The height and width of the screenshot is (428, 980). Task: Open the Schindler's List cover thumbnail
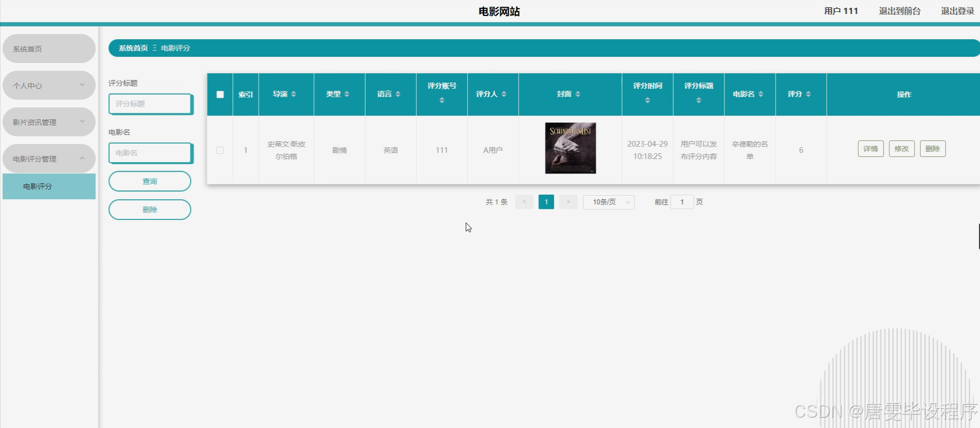[571, 148]
